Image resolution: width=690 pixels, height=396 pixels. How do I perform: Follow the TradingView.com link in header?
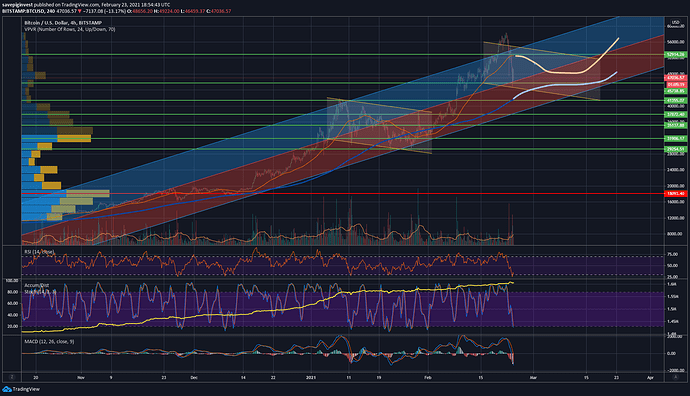click(x=80, y=5)
